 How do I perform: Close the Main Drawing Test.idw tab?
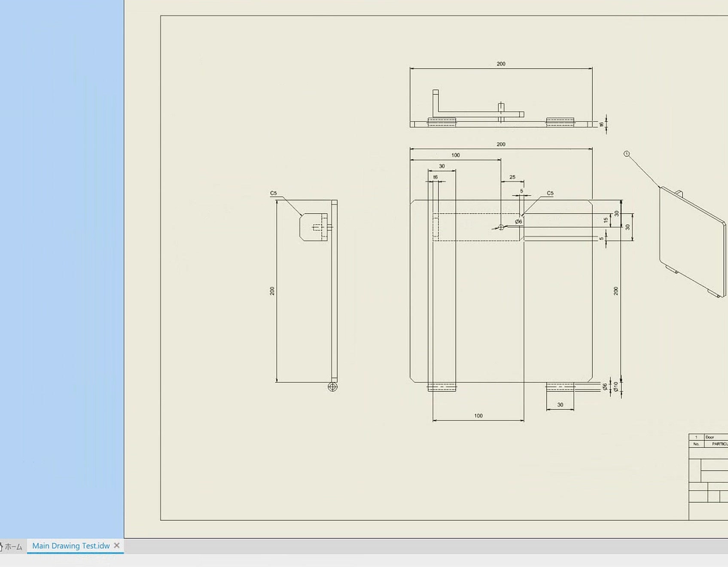click(116, 546)
